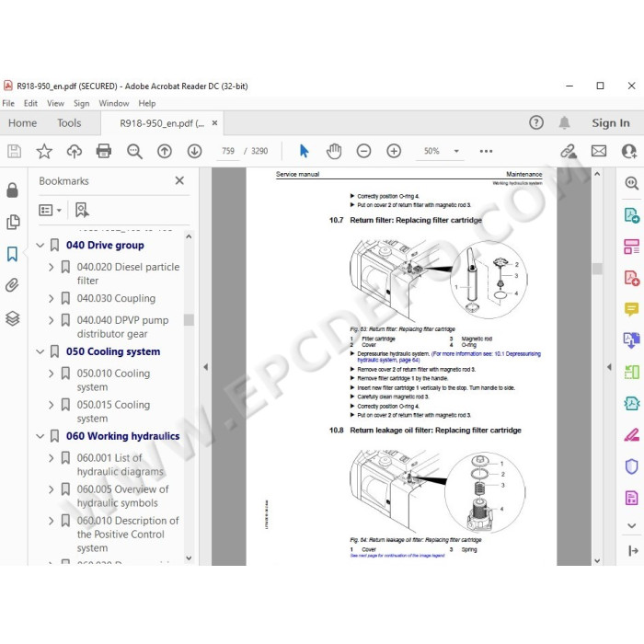Image resolution: width=644 pixels, height=644 pixels.
Task: Click the Save file icon
Action: click(14, 151)
